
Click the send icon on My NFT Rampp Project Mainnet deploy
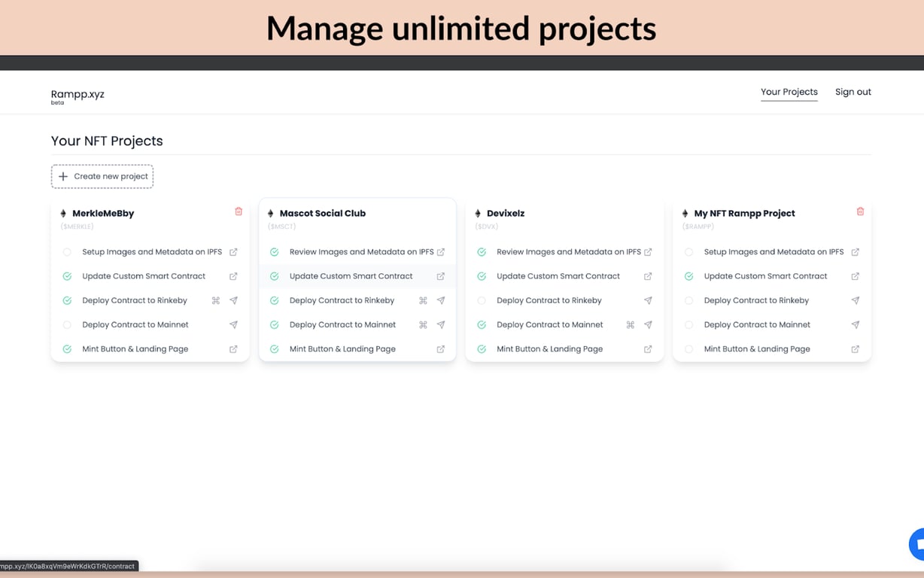pos(855,324)
